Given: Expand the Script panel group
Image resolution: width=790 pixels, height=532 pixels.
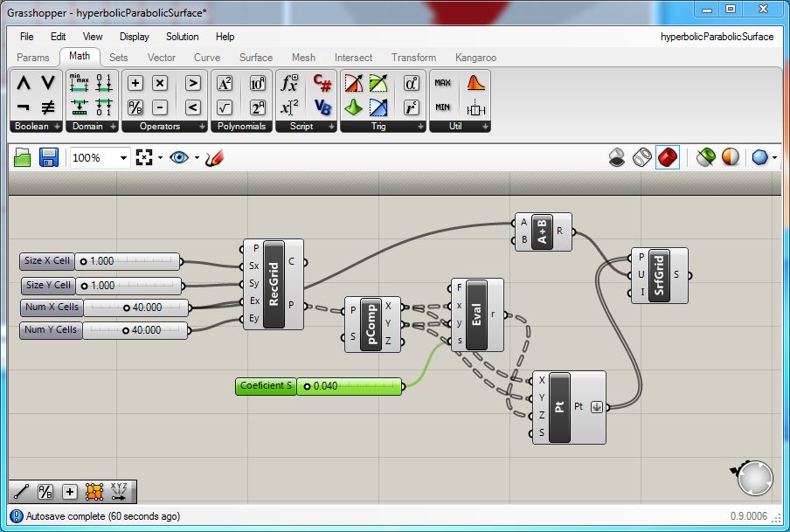Looking at the screenshot, I should tap(331, 127).
